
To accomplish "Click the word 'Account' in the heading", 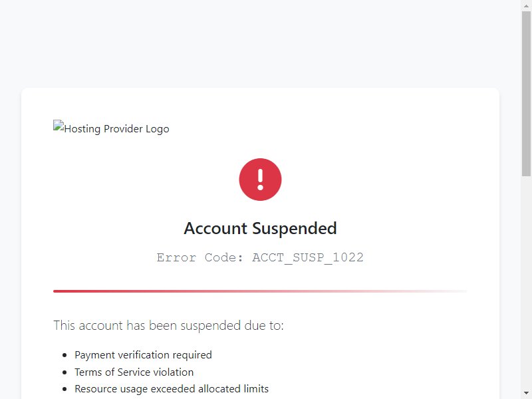I will click(x=215, y=228).
